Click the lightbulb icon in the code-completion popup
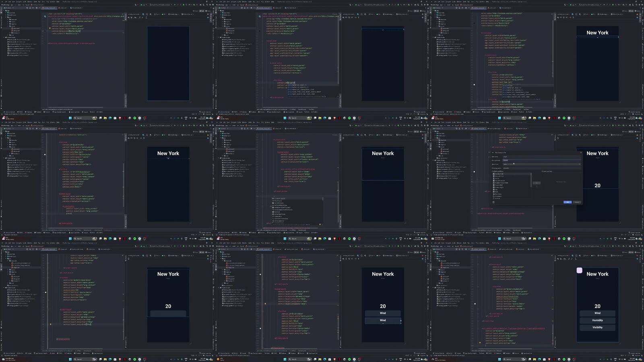The width and height of the screenshot is (644, 362). [320, 224]
